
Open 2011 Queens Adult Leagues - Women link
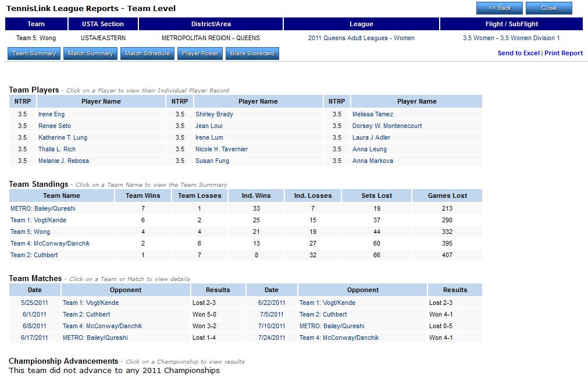pyautogui.click(x=361, y=38)
